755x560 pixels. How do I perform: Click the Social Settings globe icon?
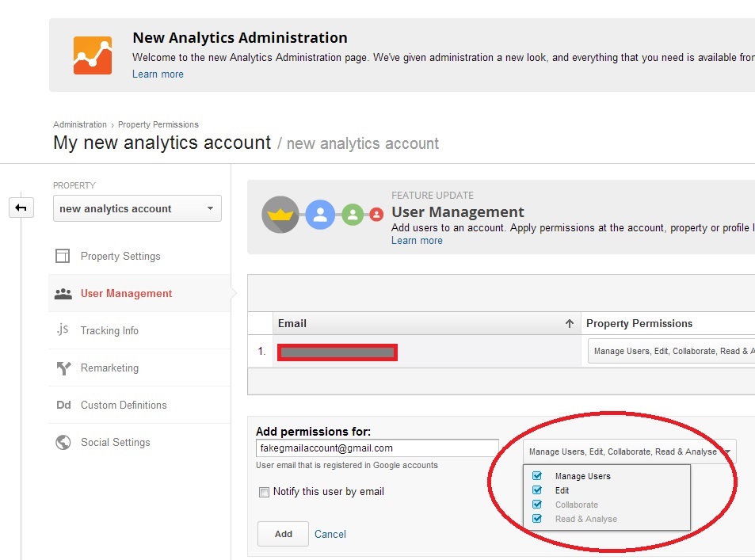click(x=63, y=443)
